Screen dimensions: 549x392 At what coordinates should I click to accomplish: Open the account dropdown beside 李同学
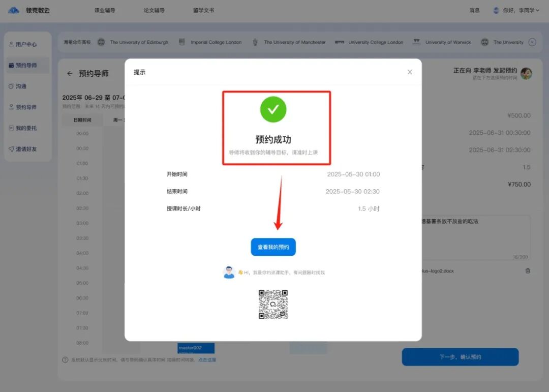click(x=537, y=10)
